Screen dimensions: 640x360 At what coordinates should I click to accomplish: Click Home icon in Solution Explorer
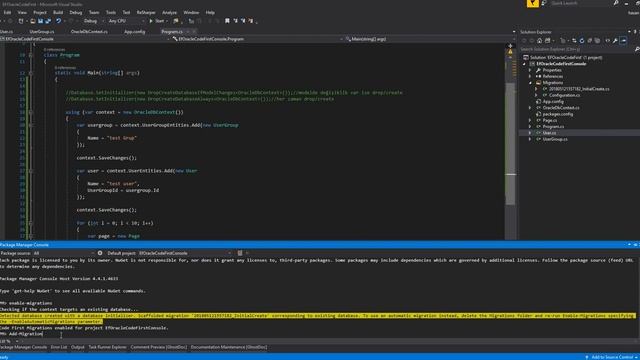click(539, 40)
